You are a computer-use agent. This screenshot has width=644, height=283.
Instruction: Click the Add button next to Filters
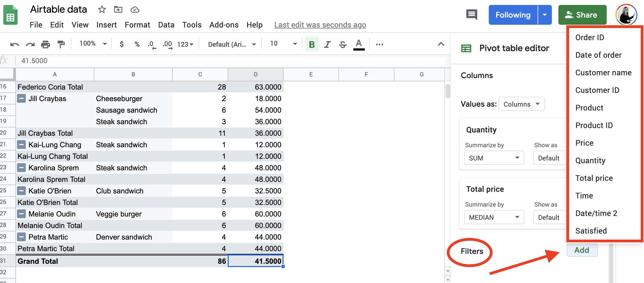[x=582, y=250]
